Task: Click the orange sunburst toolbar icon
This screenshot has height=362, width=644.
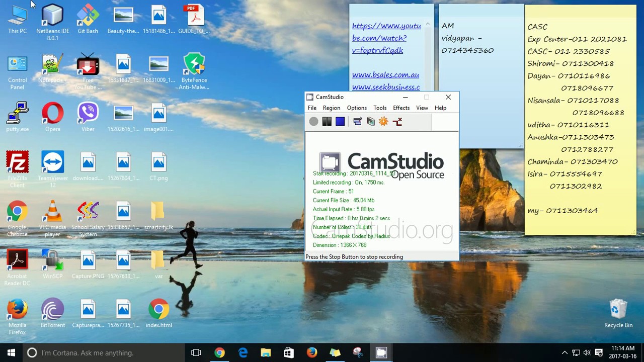Action: 383,122
